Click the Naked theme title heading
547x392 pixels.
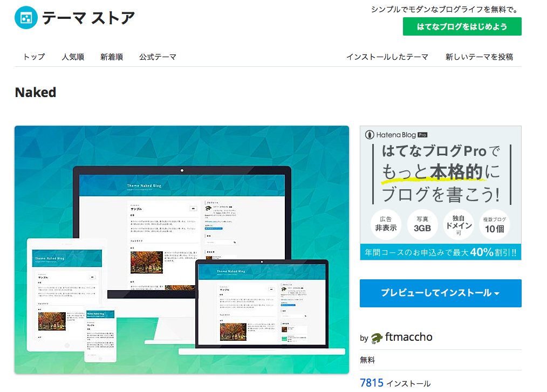(36, 92)
